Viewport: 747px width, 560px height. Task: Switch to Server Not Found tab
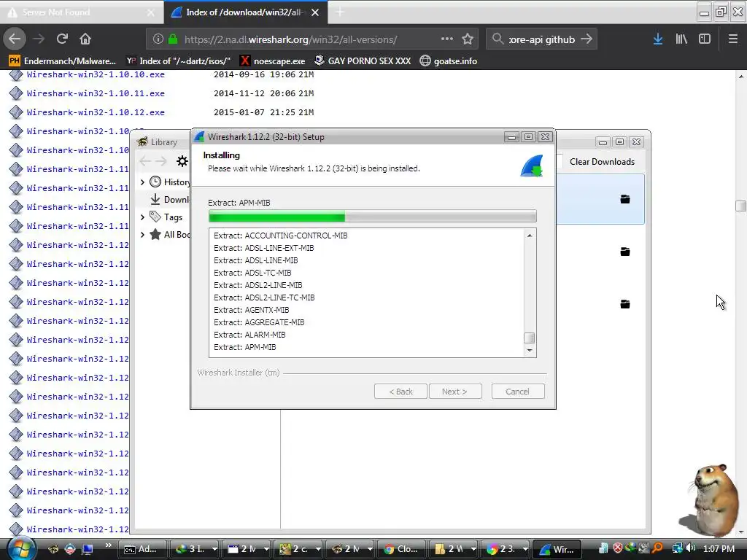coord(81,12)
